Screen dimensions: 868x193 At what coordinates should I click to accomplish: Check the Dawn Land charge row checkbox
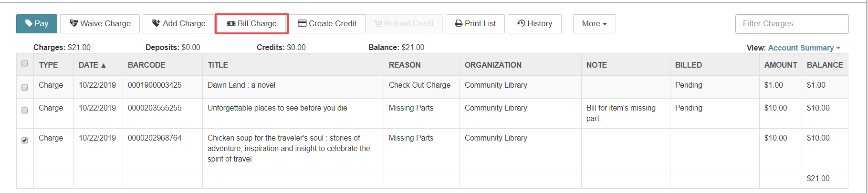pos(25,88)
